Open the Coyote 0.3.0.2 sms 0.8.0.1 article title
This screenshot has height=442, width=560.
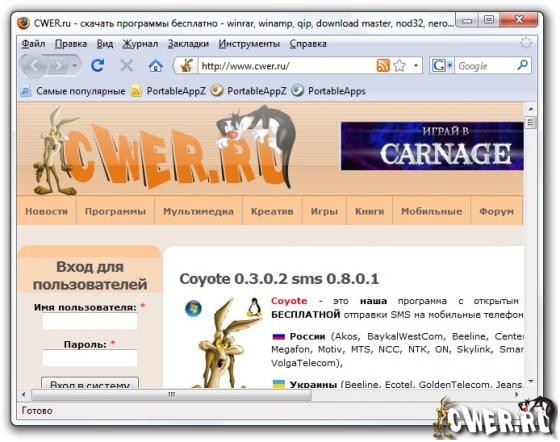279,279
